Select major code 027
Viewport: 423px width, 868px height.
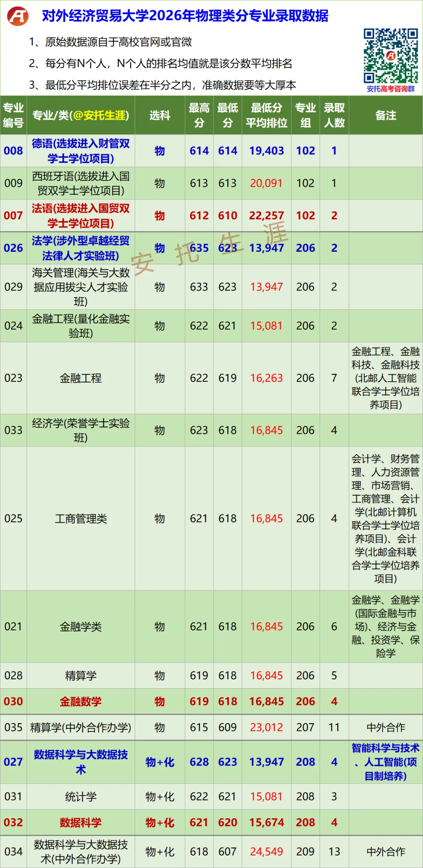pos(13,762)
